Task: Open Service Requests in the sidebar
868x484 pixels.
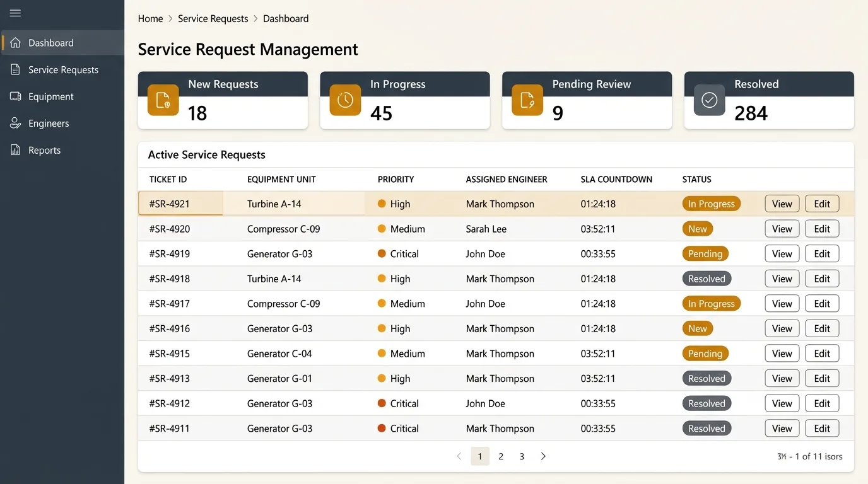Action: tap(63, 70)
